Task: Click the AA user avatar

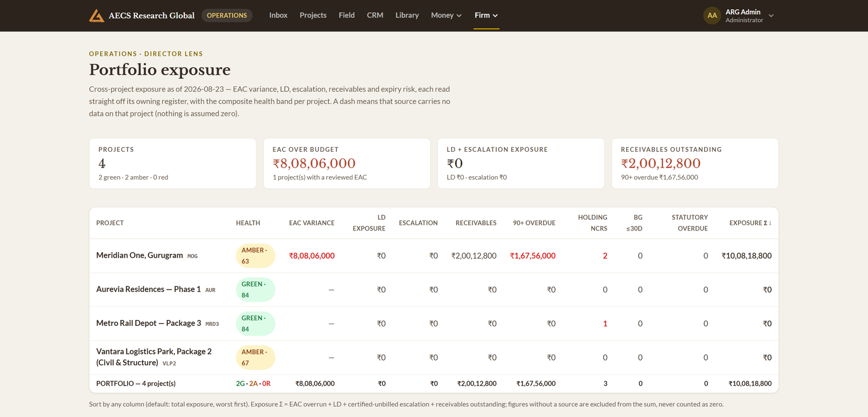Action: [x=712, y=15]
